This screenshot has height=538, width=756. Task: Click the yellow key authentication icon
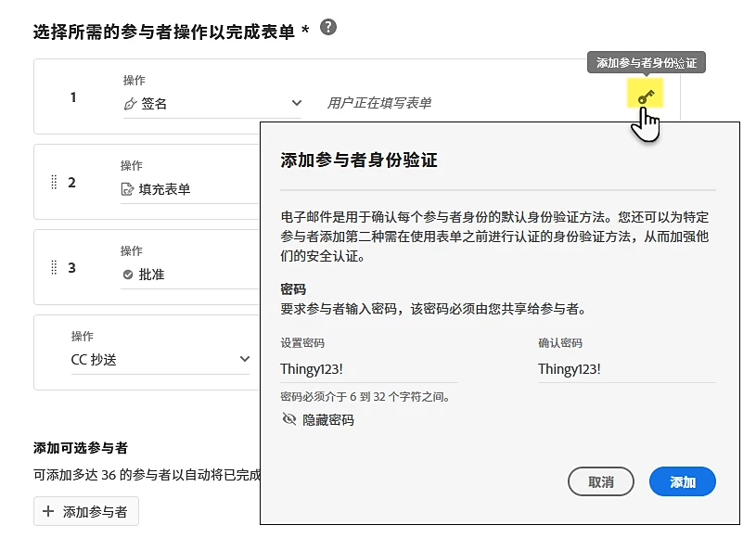tap(644, 96)
